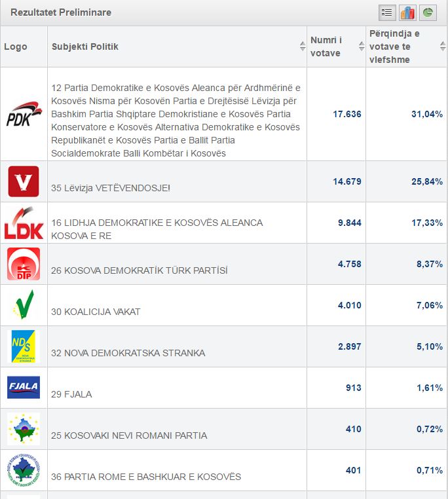Click the Subjekti Politik column header

pos(85,46)
